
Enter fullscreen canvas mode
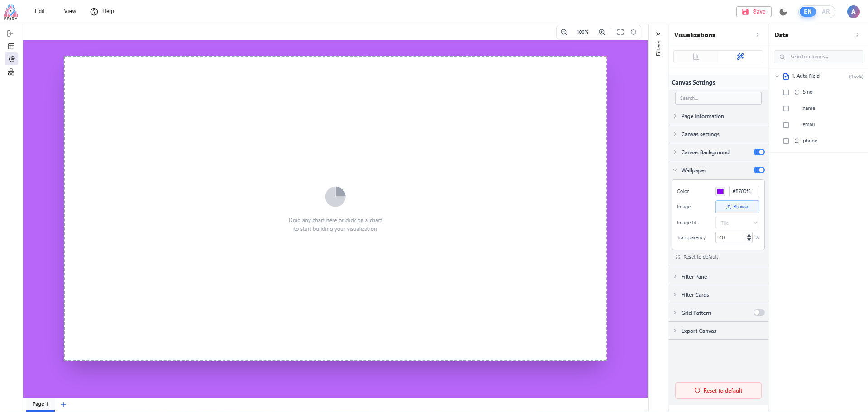point(620,32)
